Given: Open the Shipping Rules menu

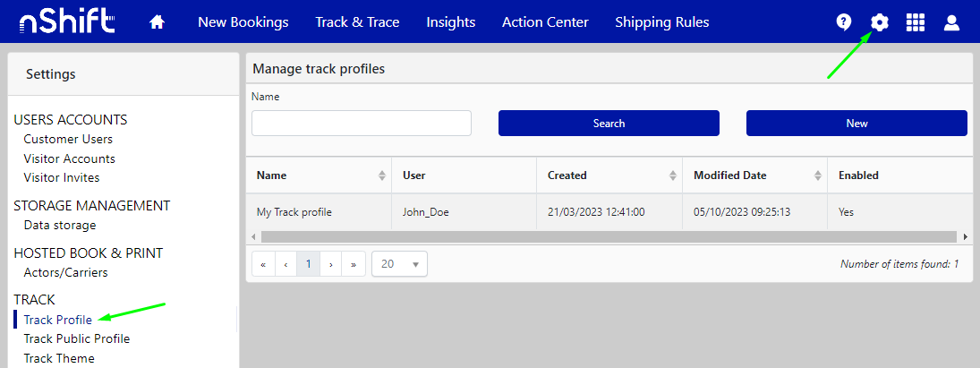Looking at the screenshot, I should click(661, 22).
